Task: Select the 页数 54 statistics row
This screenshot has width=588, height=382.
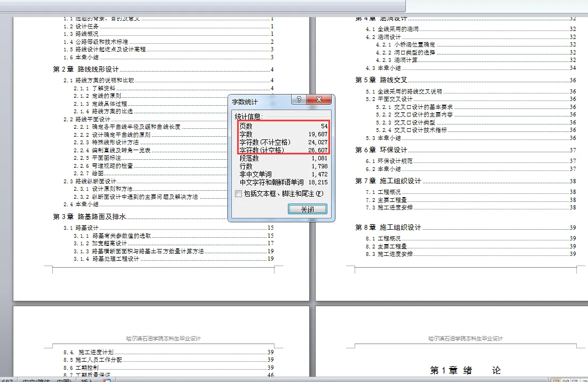Action: 284,126
